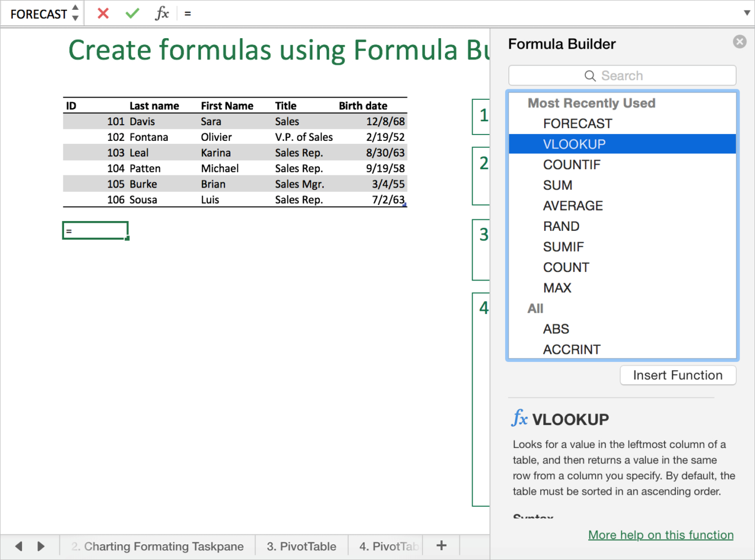Cancel the formula entry with the red X
755x560 pixels.
coord(103,13)
